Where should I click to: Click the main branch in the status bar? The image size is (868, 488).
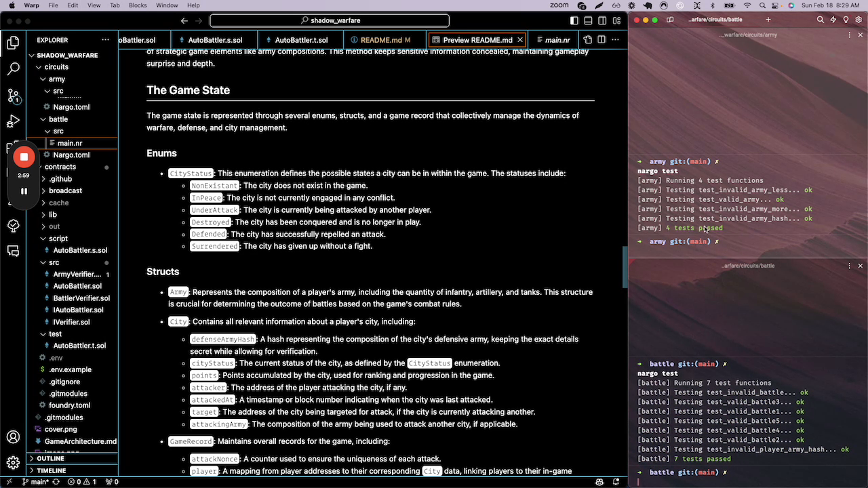click(x=35, y=482)
